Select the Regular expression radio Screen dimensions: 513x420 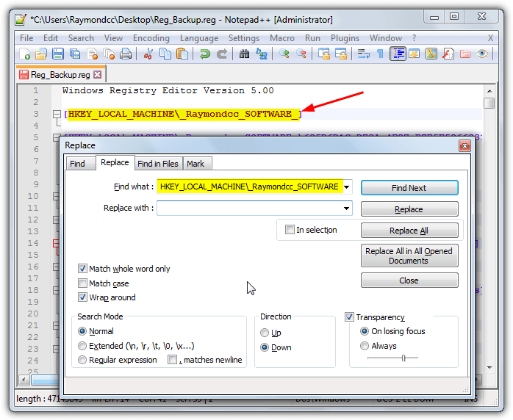pos(82,360)
